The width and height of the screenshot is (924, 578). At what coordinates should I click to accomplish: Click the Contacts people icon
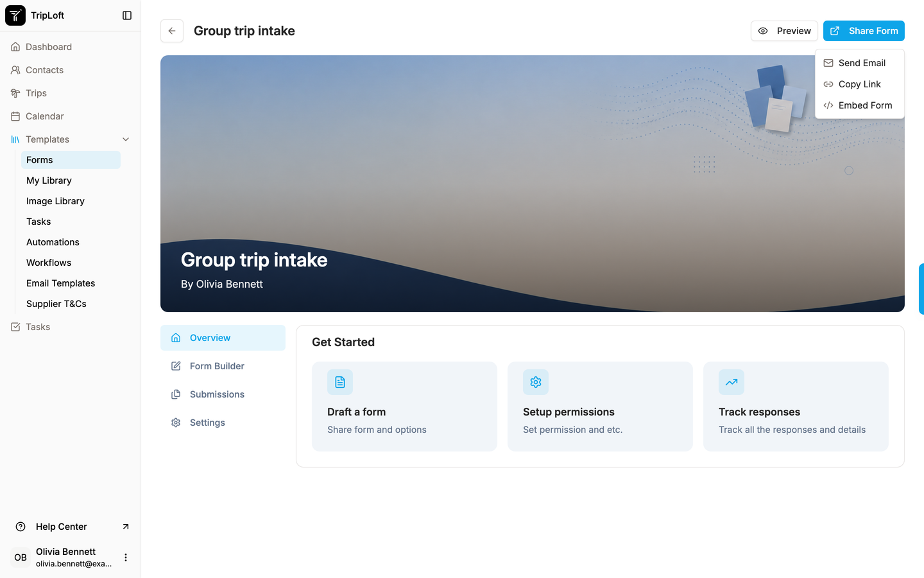click(15, 70)
